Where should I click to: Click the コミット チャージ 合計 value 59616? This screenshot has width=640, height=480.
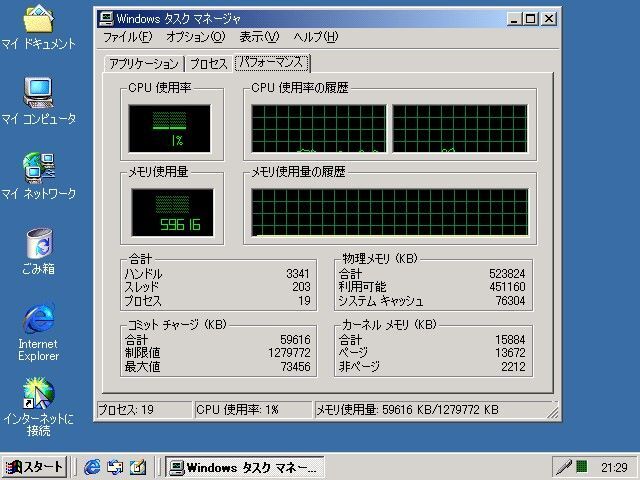click(x=295, y=340)
